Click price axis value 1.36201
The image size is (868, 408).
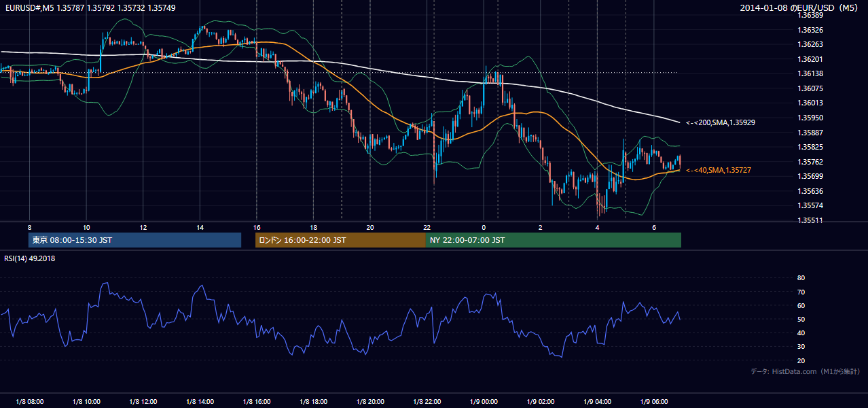pos(810,59)
